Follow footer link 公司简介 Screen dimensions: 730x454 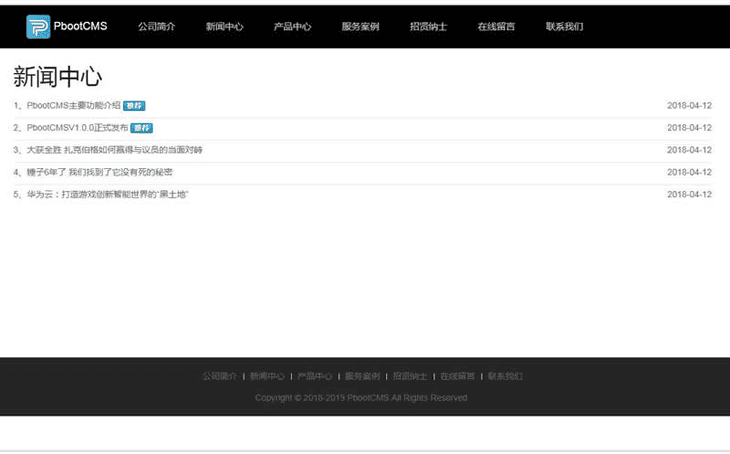click(219, 376)
